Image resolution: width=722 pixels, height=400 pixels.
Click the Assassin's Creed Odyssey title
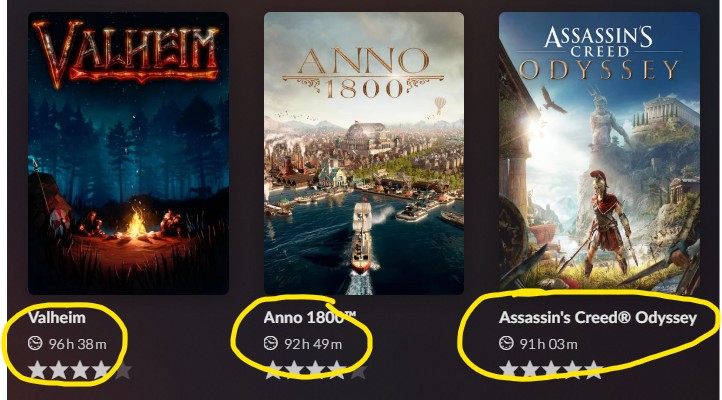[x=598, y=318]
